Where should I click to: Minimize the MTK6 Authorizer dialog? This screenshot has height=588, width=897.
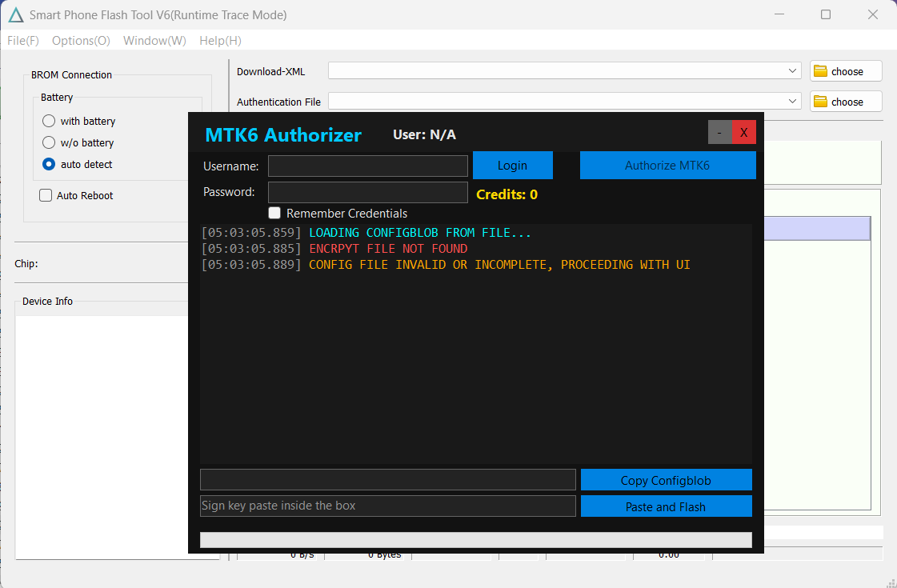[719, 132]
